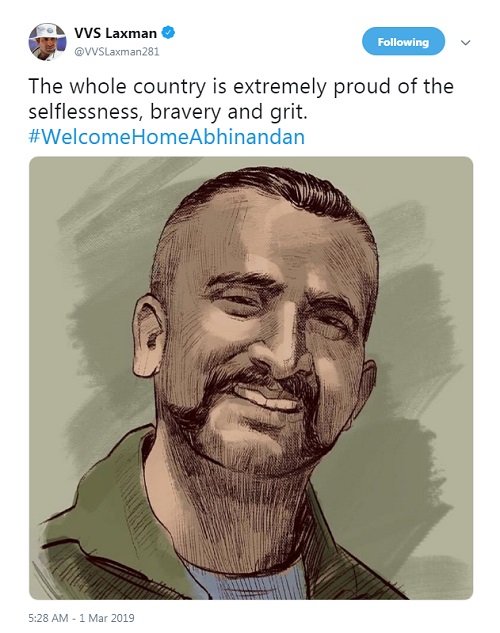Enlarge the sketch of the mustached man

251,378
